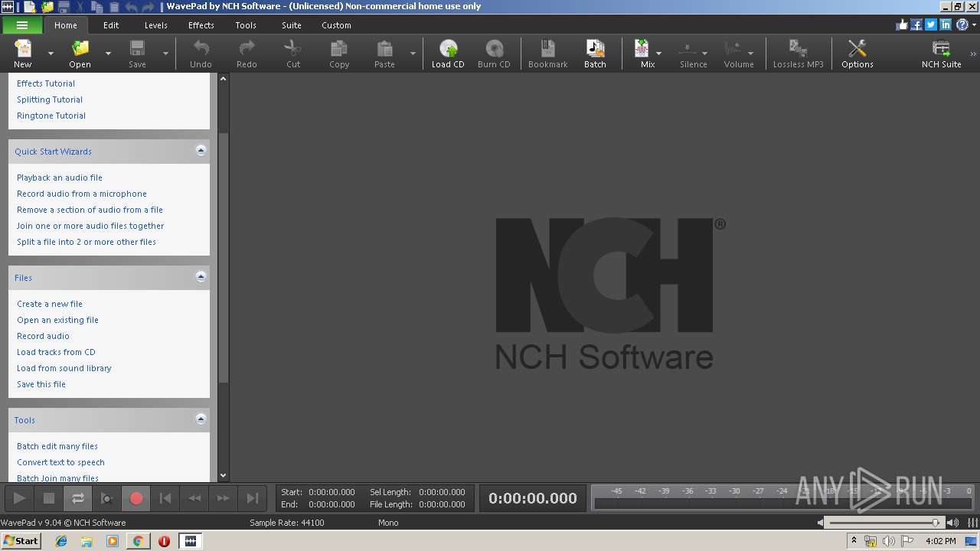This screenshot has width=980, height=551.
Task: Expand the toolbar overflow chevron
Action: tap(974, 54)
